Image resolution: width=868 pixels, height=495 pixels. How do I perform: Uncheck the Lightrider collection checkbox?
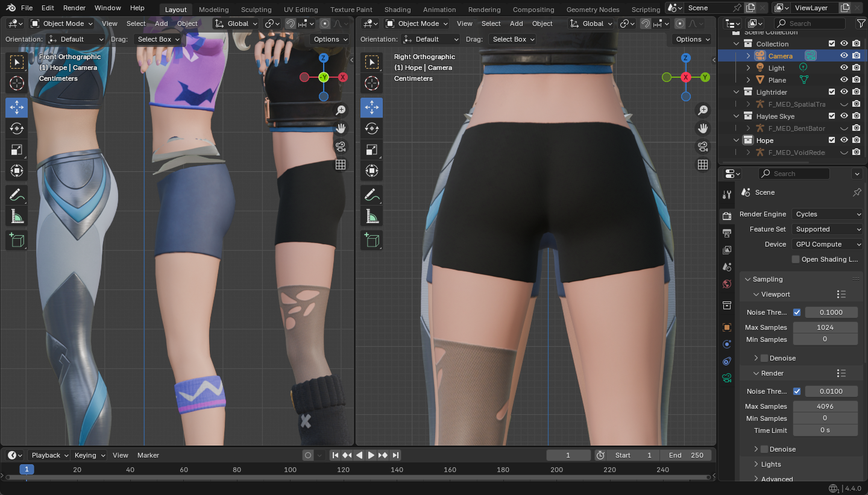[832, 92]
